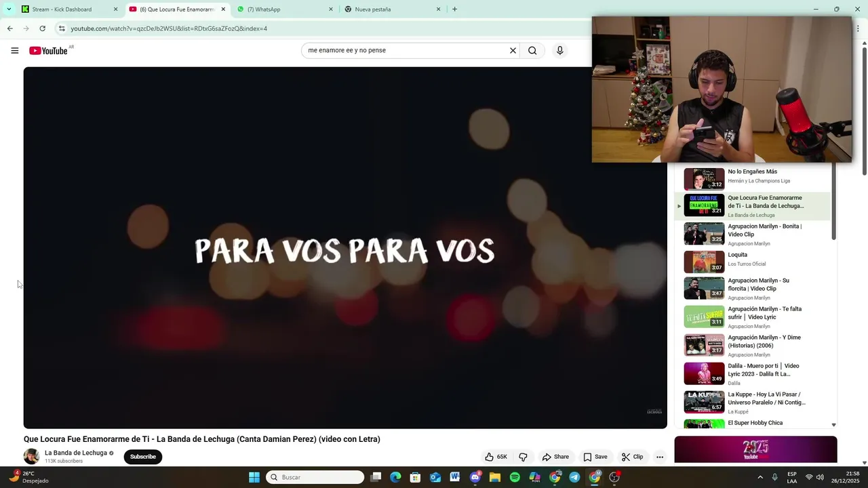Save video to a playlist

tap(595, 457)
